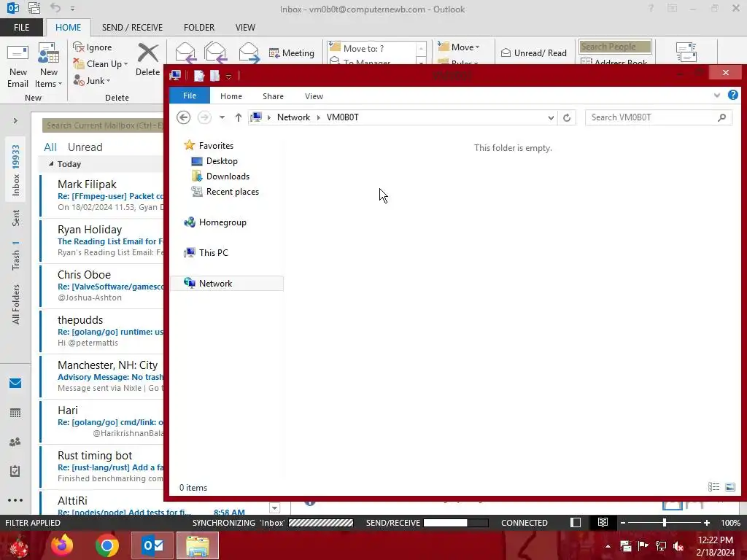Open Junk dropdown in Outlook

click(x=92, y=80)
